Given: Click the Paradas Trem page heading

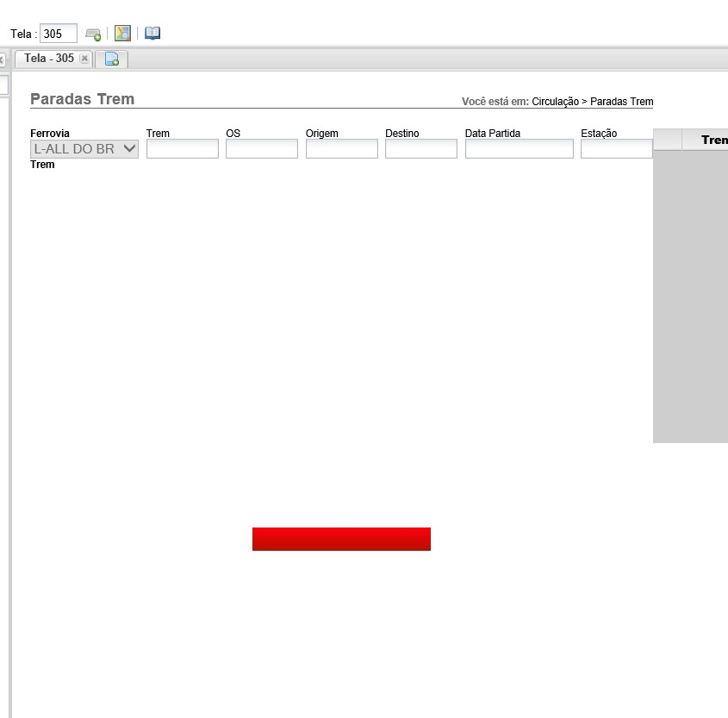Looking at the screenshot, I should click(x=82, y=99).
